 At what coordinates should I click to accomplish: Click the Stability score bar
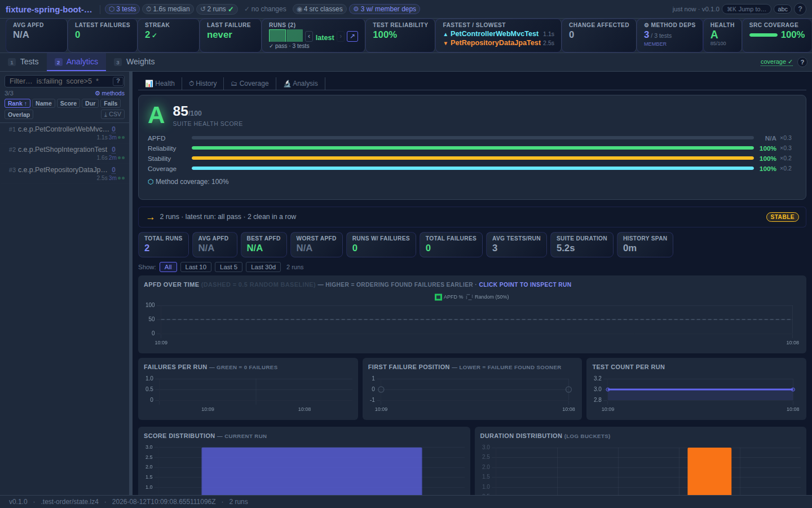pos(473,159)
